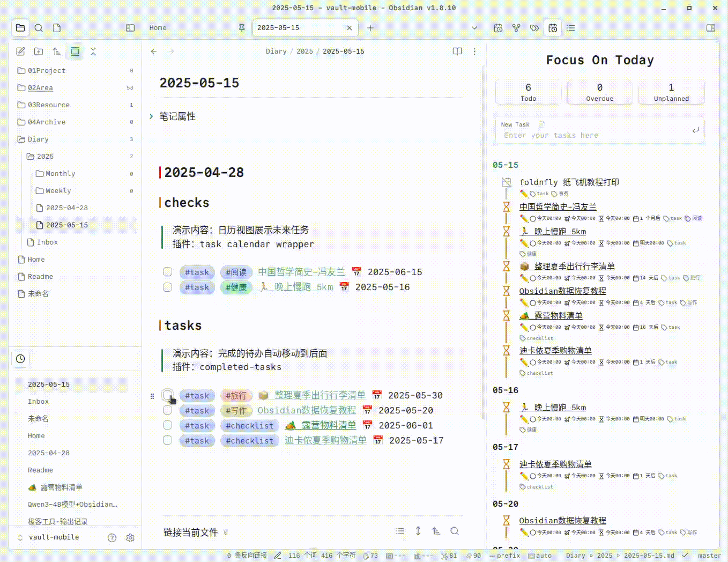Open the search icon in left sidebar
Viewport: 728px width, 562px height.
click(39, 28)
